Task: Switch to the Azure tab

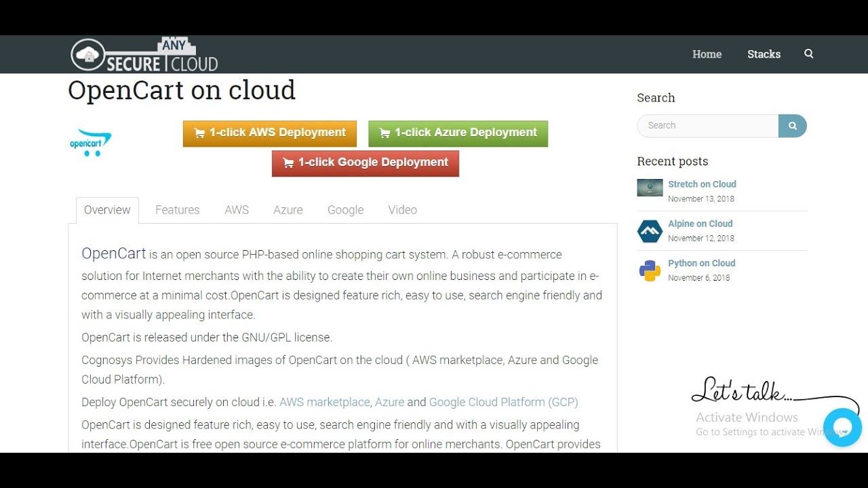Action: [x=288, y=210]
